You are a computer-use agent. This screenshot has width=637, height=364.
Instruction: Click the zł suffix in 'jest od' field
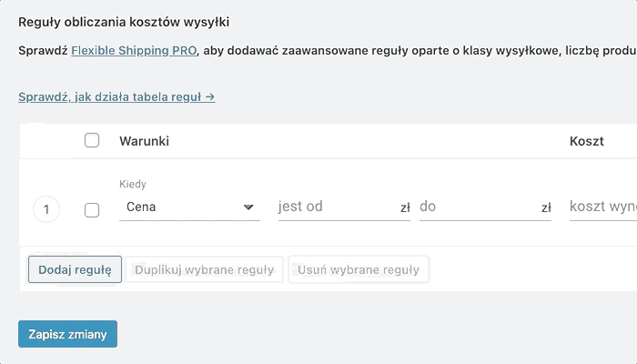(x=405, y=208)
